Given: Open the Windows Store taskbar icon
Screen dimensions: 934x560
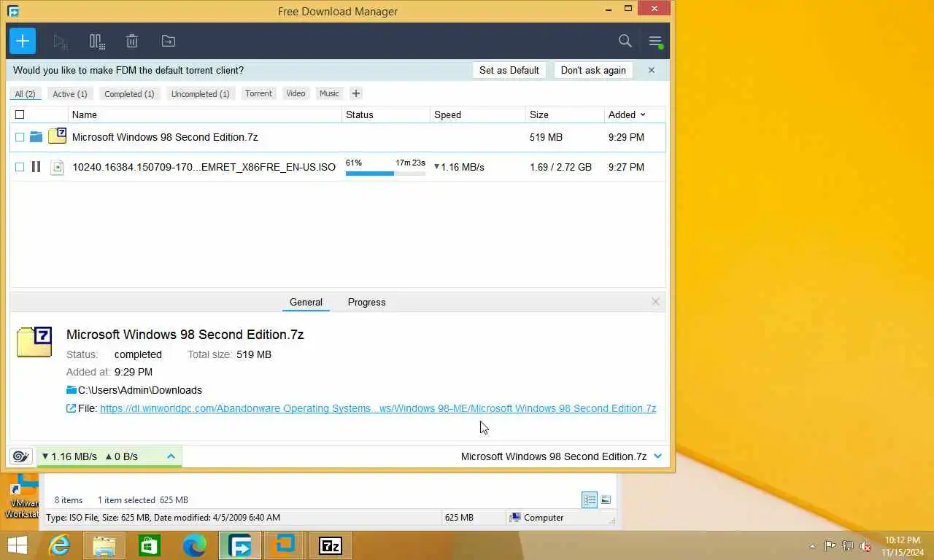Looking at the screenshot, I should point(150,545).
